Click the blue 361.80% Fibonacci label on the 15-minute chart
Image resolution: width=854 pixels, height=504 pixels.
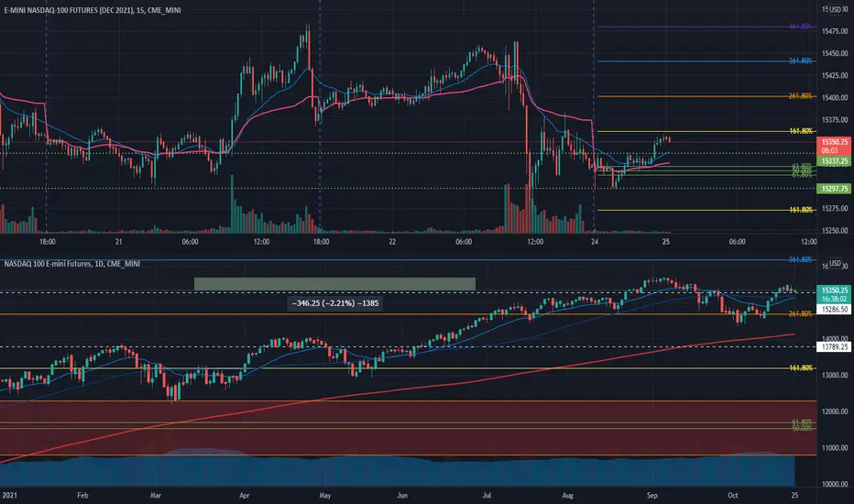click(800, 60)
